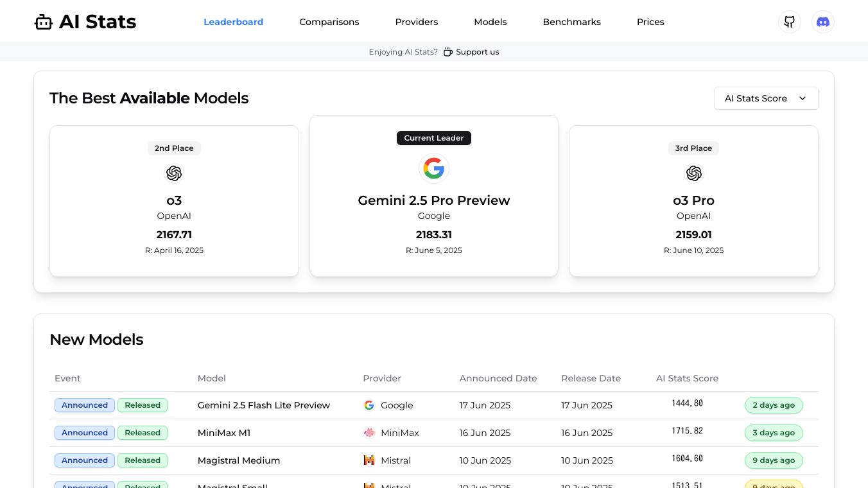The image size is (868, 488).
Task: Click the Mistral icon beside Magistral Medium
Action: [x=369, y=460]
